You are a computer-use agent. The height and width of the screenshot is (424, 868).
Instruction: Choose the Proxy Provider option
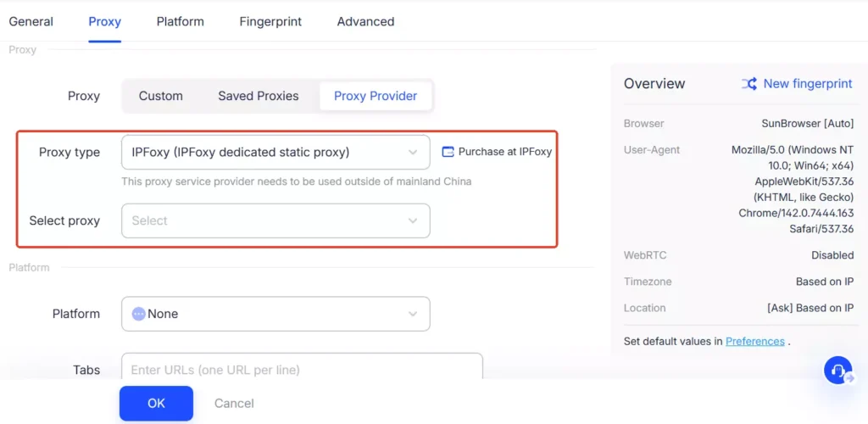(376, 96)
